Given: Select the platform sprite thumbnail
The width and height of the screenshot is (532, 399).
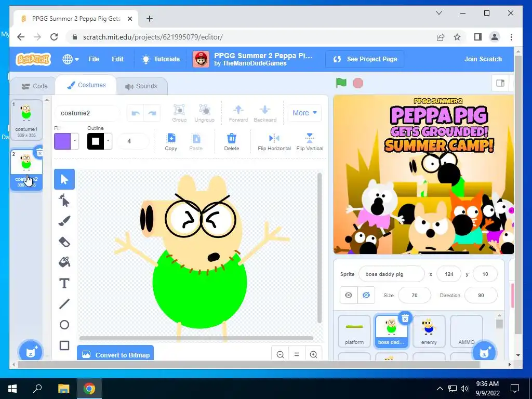Looking at the screenshot, I should coord(354,331).
